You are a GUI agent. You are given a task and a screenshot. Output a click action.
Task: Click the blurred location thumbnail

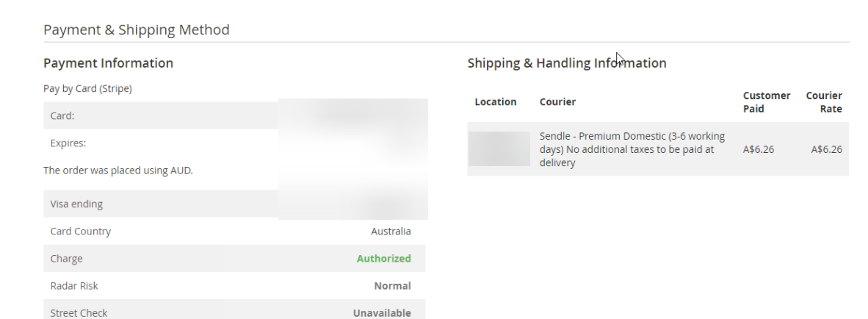pos(499,149)
